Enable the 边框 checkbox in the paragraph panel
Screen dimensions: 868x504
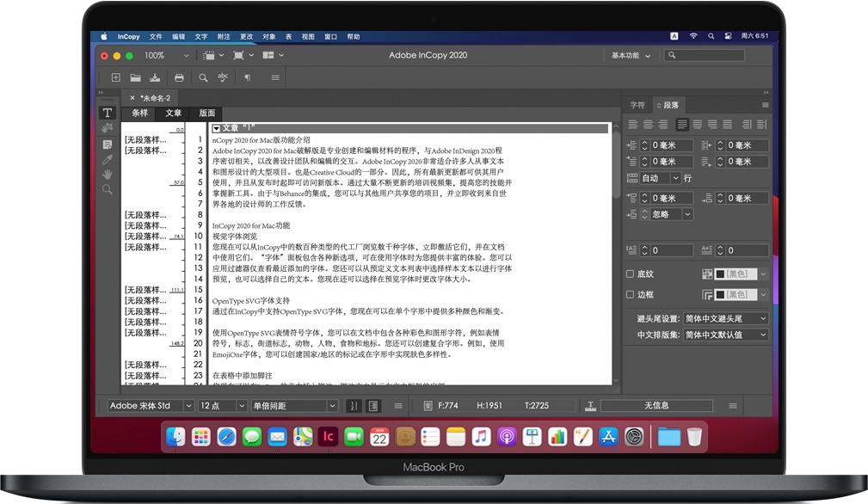click(629, 294)
